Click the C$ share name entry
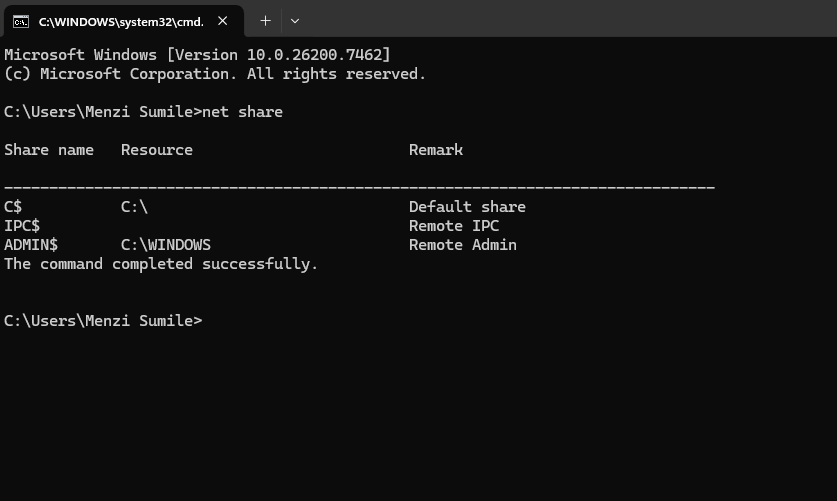The image size is (837, 501). (13, 207)
